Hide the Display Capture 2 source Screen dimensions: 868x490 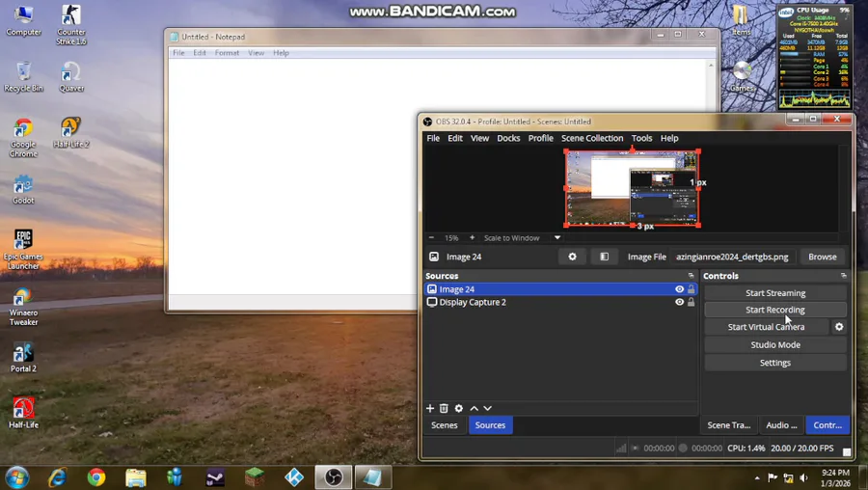click(x=679, y=302)
